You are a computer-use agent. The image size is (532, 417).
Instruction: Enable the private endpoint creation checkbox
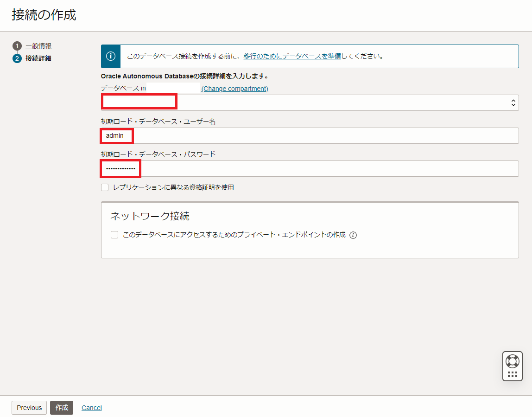pyautogui.click(x=114, y=235)
